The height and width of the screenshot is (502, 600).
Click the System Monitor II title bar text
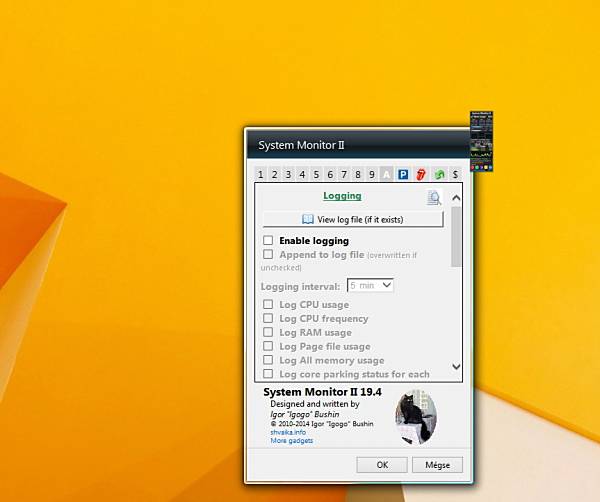click(301, 145)
